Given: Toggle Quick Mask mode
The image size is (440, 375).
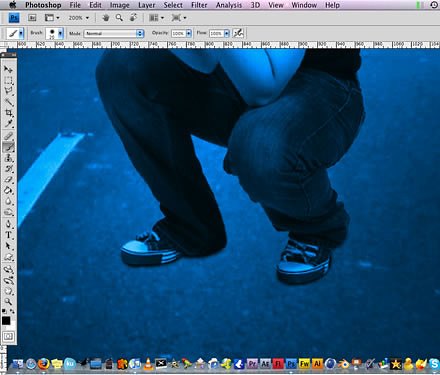Looking at the screenshot, I should 8,336.
